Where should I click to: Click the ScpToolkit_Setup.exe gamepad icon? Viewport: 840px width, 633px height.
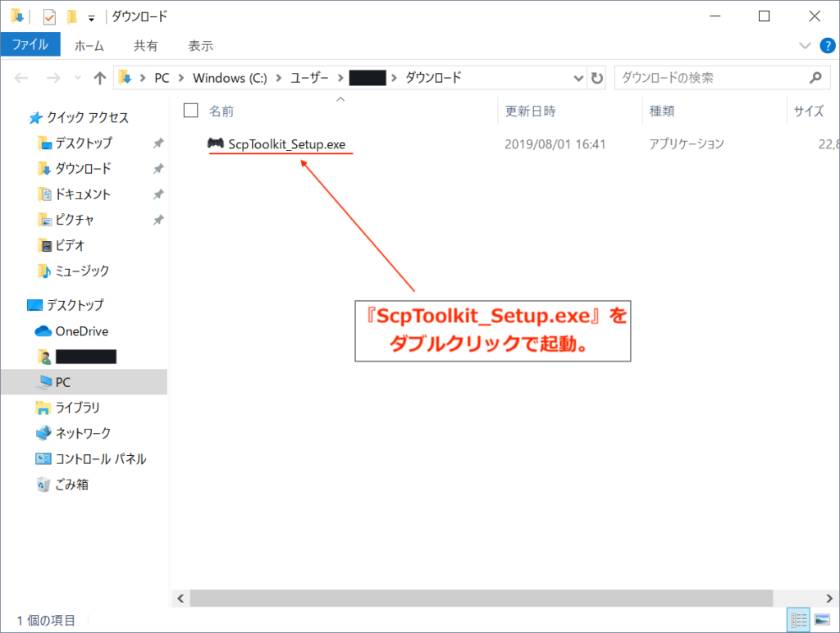coord(216,143)
